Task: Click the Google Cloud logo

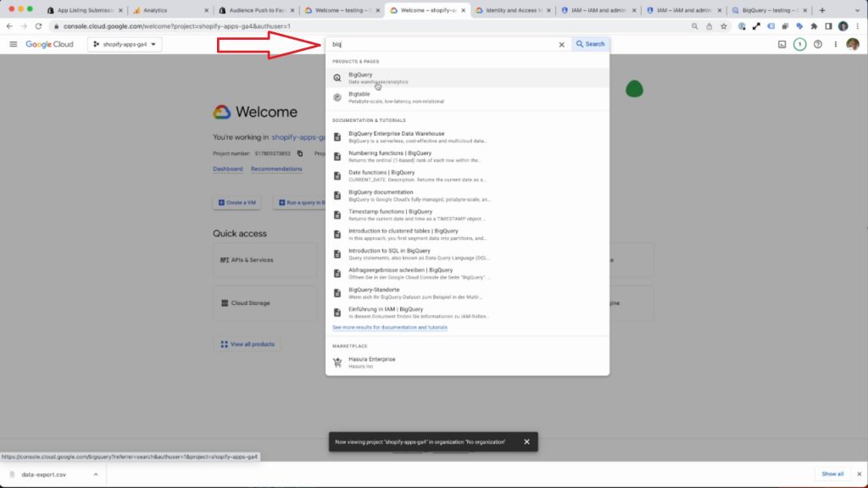Action: click(x=49, y=44)
